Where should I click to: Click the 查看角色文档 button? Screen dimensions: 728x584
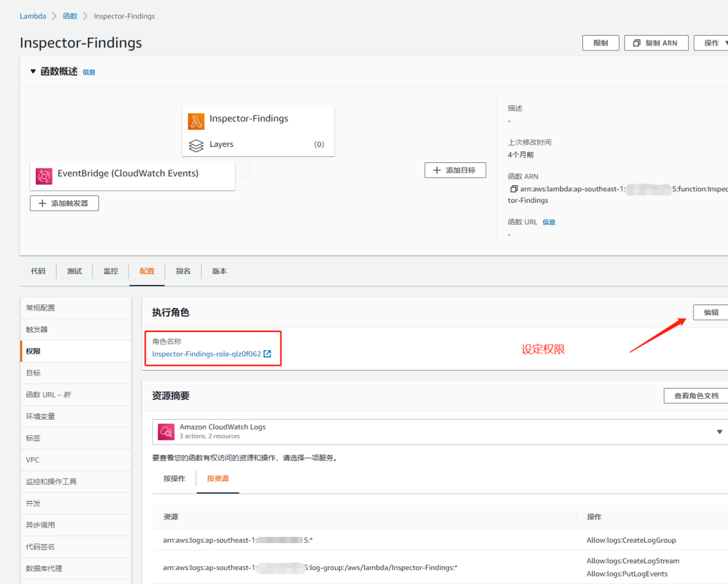pyautogui.click(x=696, y=395)
